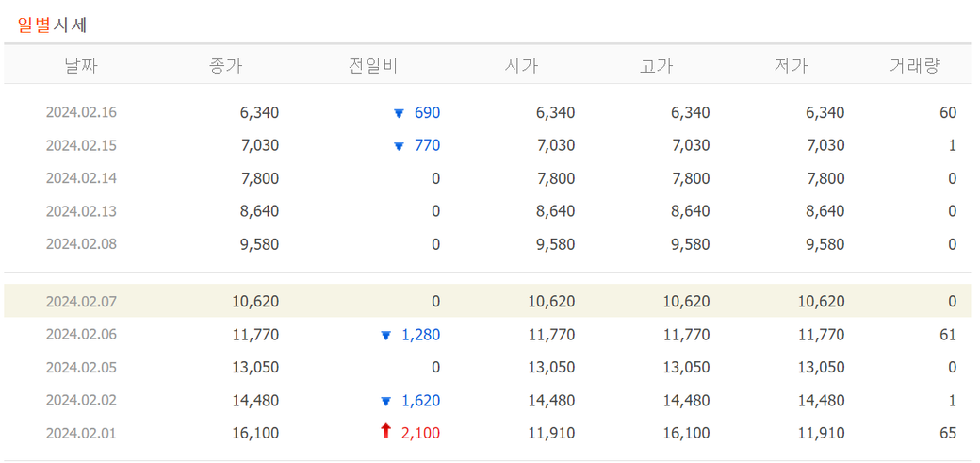Click the 저가 column header
The height and width of the screenshot is (463, 980).
point(792,66)
